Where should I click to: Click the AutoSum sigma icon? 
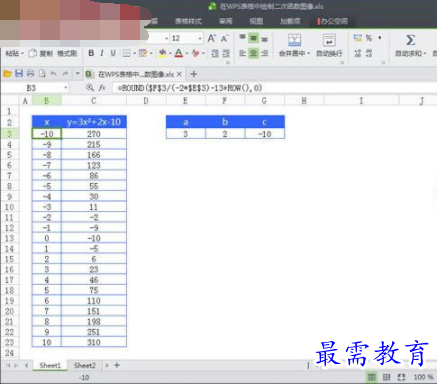pos(410,40)
